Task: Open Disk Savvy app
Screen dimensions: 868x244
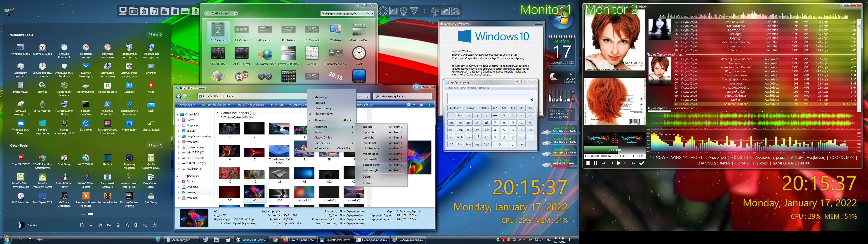Action: tap(151, 198)
